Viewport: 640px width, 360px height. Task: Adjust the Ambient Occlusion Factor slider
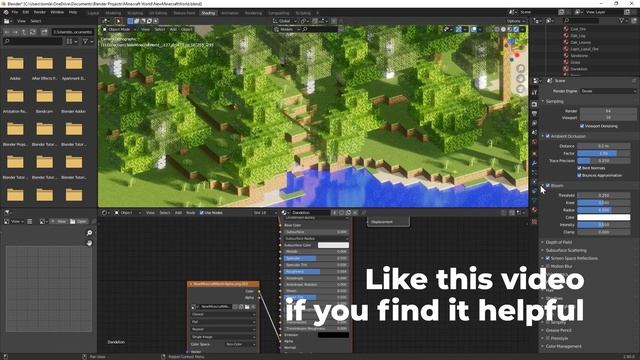tap(604, 153)
